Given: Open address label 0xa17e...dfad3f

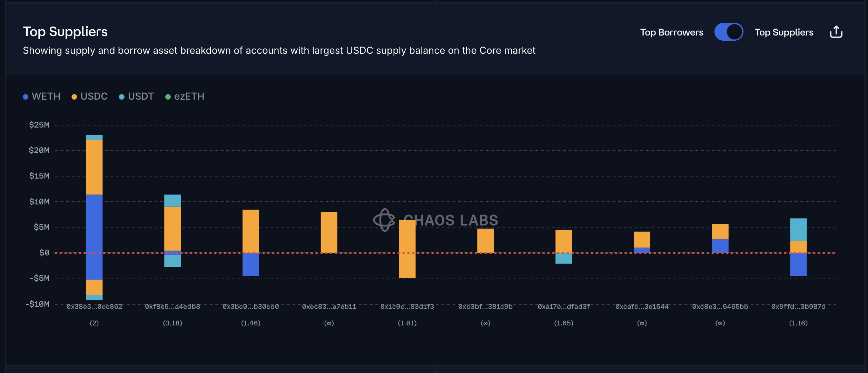Looking at the screenshot, I should pyautogui.click(x=563, y=306).
